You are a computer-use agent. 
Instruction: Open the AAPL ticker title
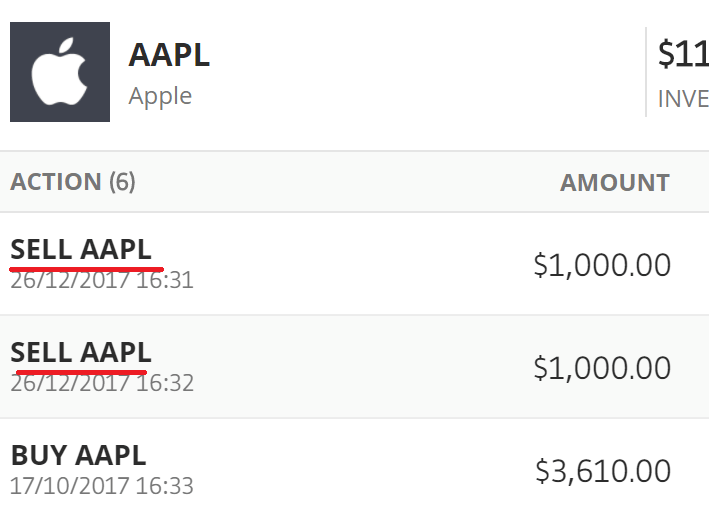pos(169,55)
